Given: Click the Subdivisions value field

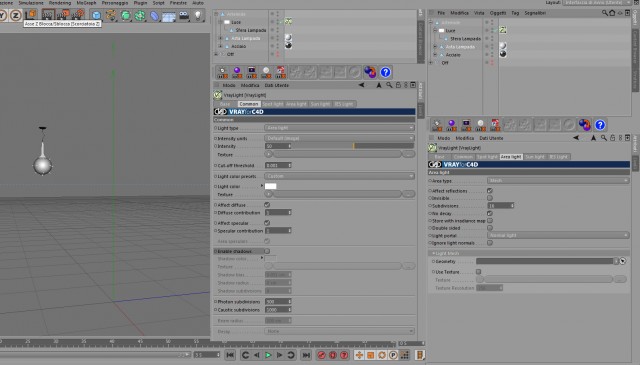Looking at the screenshot, I should coord(501,205).
